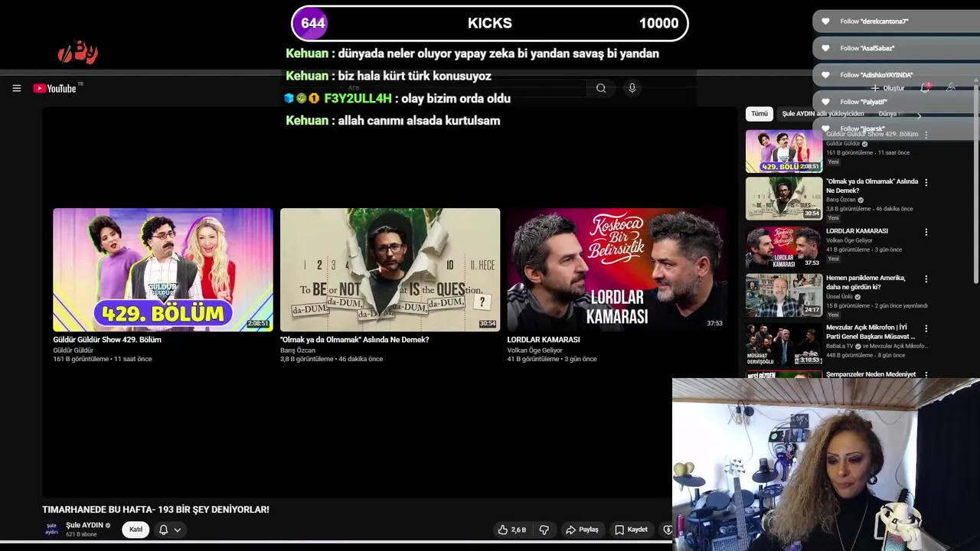Open the Oluştur create button
The height and width of the screenshot is (551, 980).
coord(887,88)
